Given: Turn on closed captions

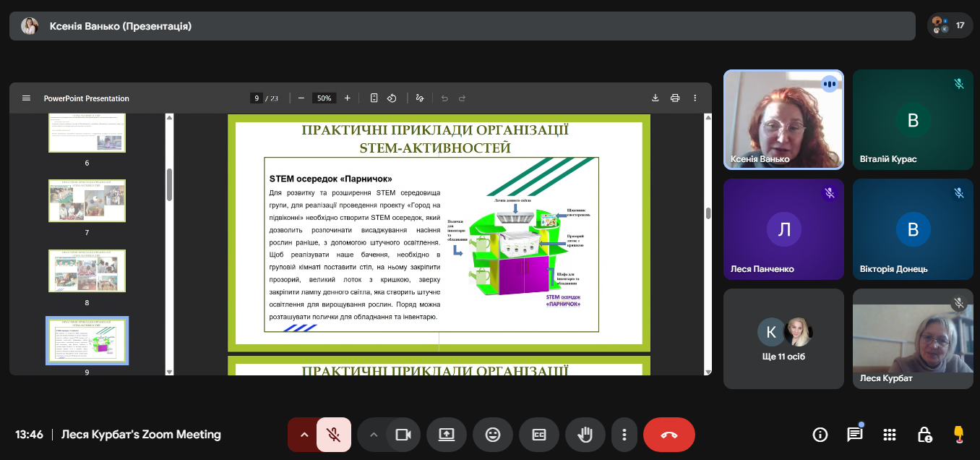Looking at the screenshot, I should 539,435.
